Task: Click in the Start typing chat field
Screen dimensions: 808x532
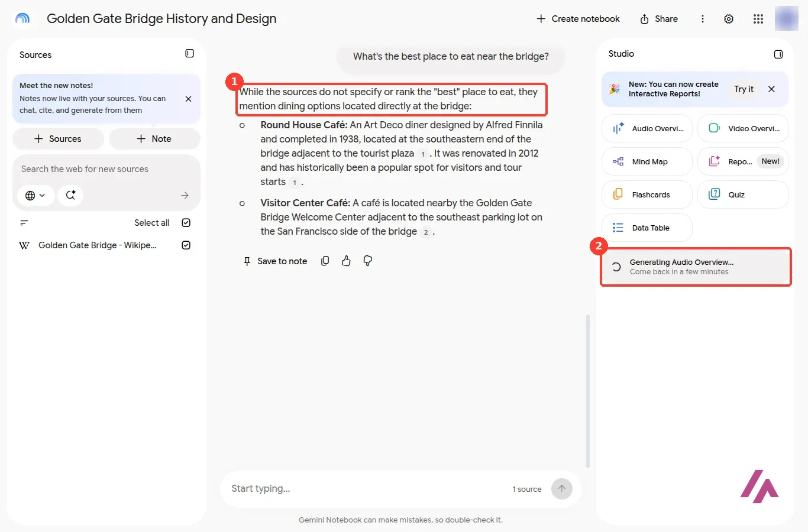Action: (x=367, y=489)
